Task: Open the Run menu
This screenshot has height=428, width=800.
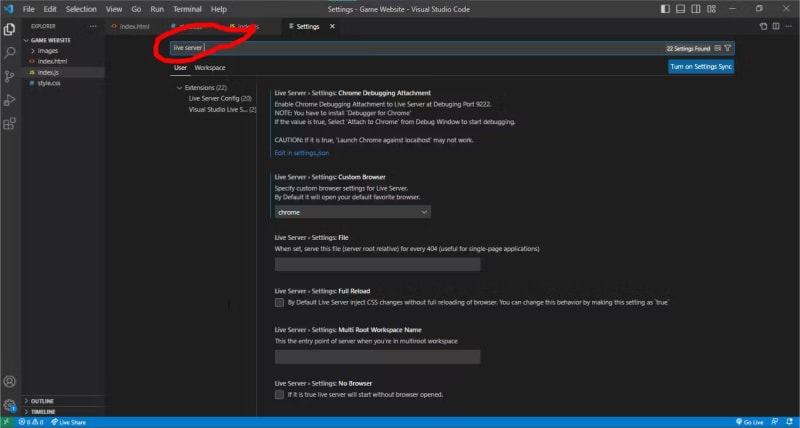Action: coord(157,9)
